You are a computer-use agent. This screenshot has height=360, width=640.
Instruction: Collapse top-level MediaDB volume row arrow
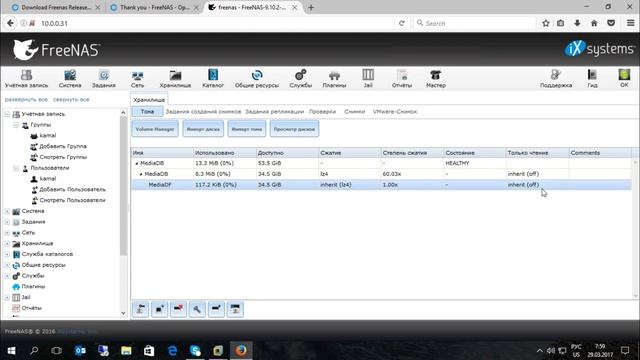pos(137,163)
